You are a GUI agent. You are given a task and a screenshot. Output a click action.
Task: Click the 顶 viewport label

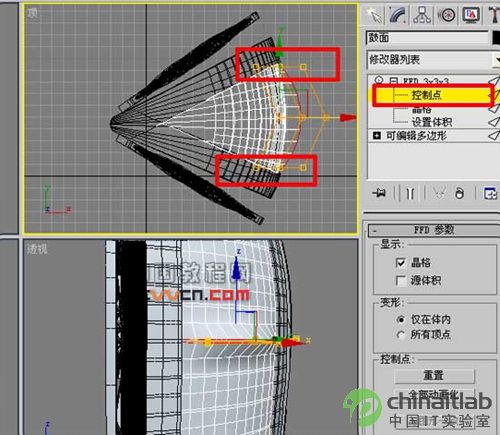point(32,13)
